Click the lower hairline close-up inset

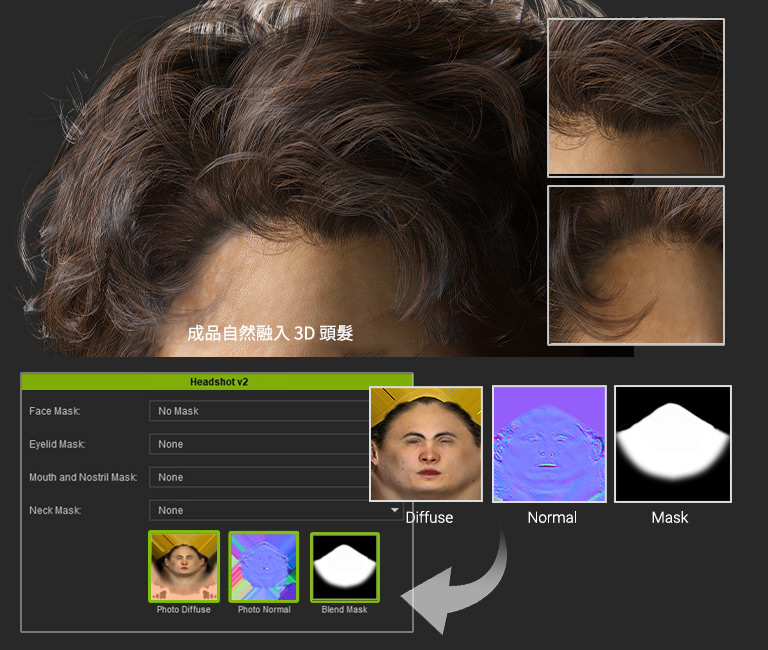coord(635,265)
